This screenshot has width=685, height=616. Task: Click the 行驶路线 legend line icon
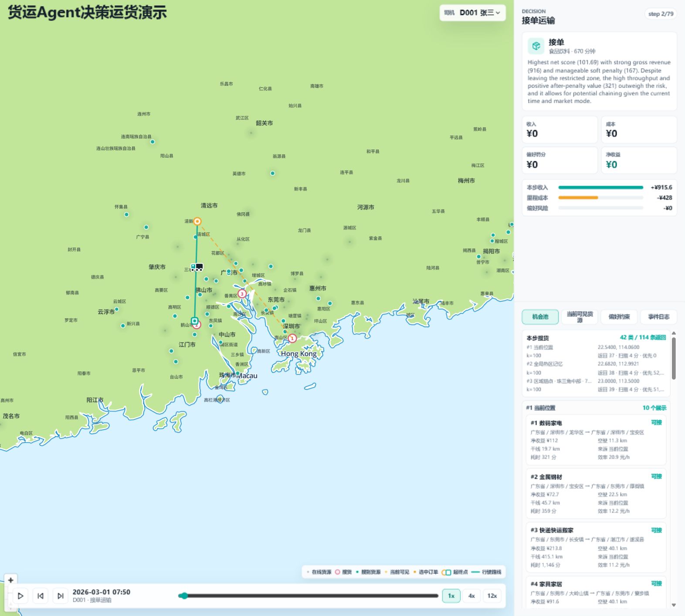click(475, 572)
